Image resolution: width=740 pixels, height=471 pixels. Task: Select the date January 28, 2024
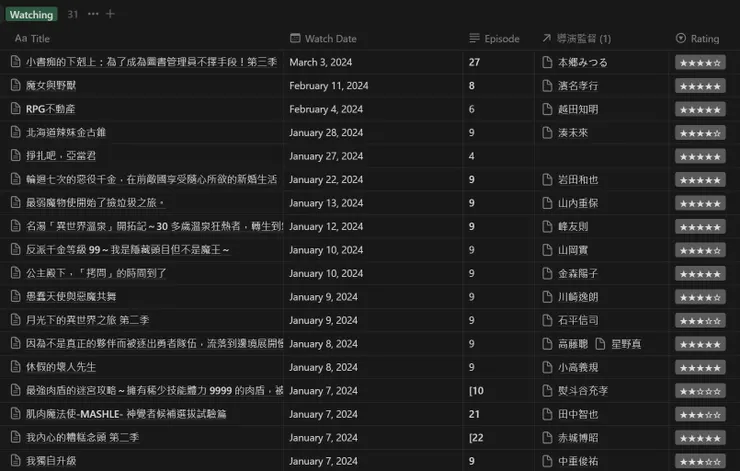[326, 133]
